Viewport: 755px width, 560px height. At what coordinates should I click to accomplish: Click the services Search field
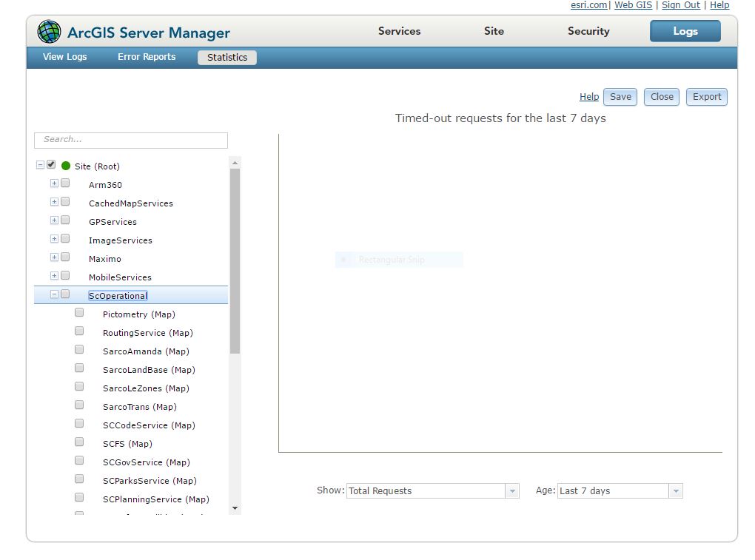pos(131,140)
